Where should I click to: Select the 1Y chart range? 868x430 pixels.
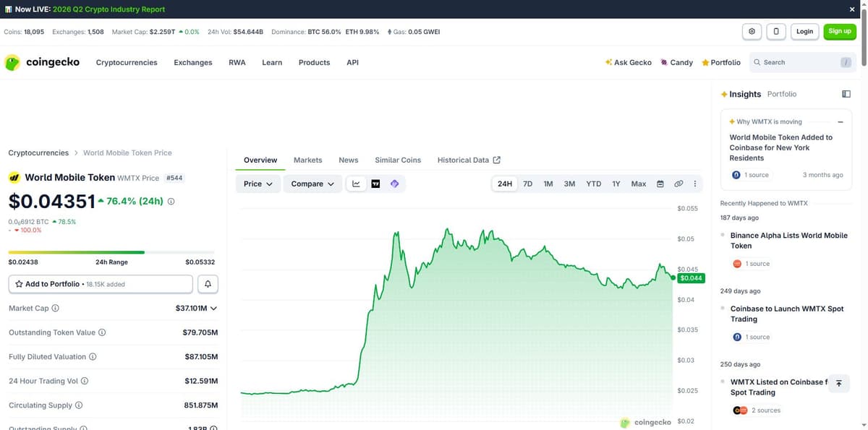616,184
